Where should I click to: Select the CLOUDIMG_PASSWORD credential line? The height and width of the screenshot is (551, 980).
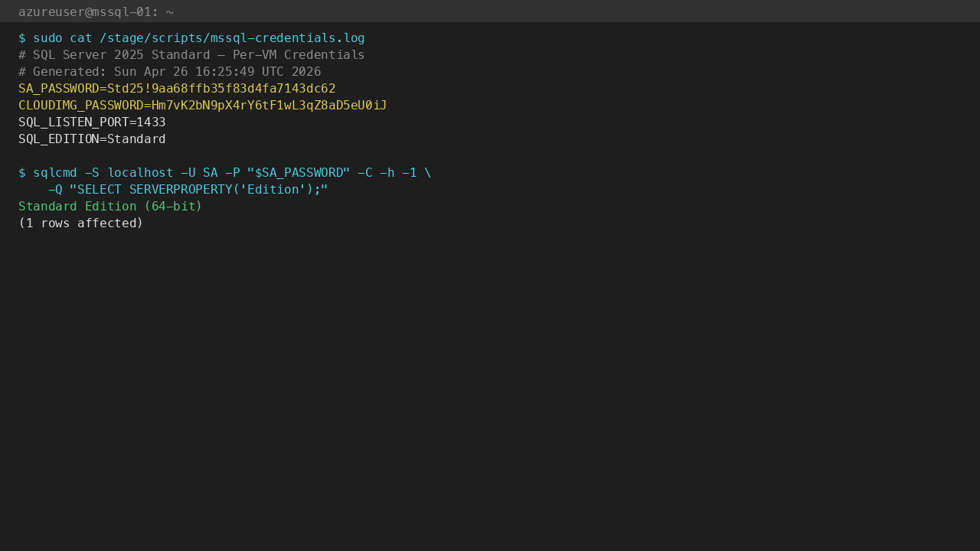(203, 106)
